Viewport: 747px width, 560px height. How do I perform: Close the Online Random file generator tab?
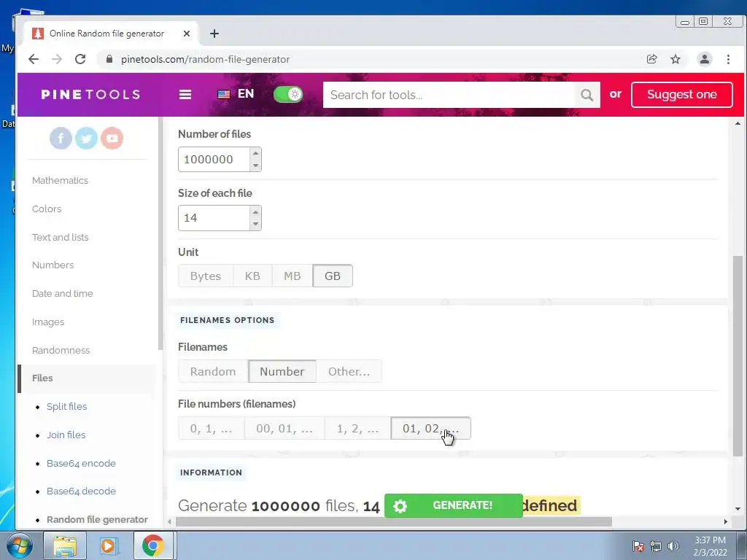[187, 34]
